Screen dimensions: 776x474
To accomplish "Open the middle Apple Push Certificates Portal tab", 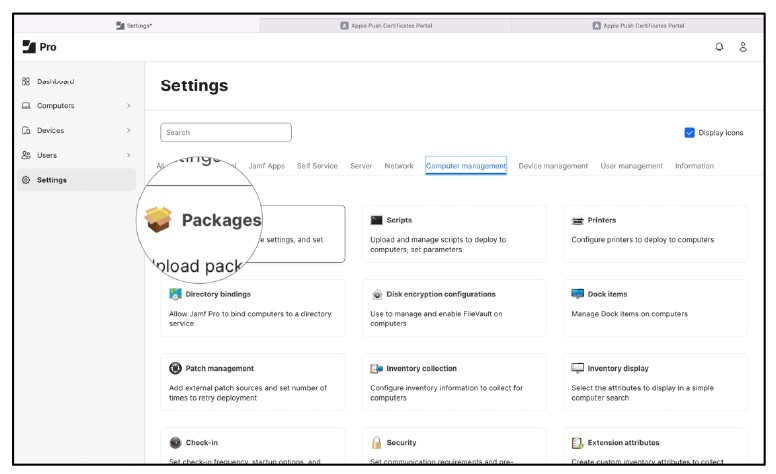I will [x=386, y=25].
